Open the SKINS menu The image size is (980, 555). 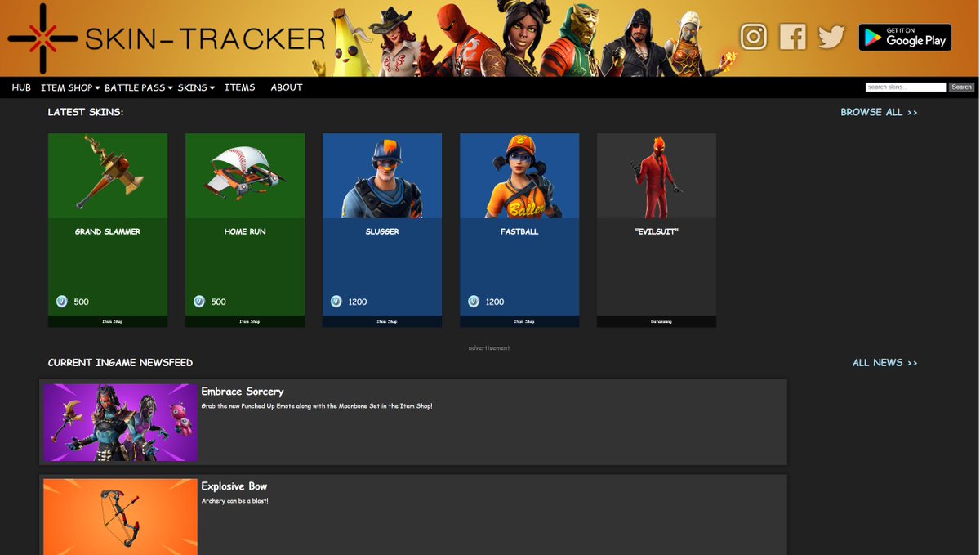[x=193, y=87]
